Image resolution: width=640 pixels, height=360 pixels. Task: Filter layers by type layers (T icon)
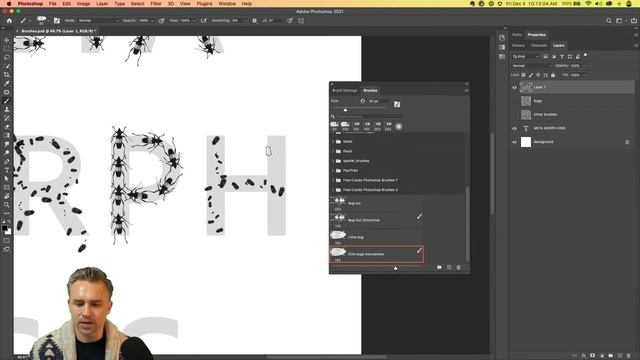coord(562,56)
